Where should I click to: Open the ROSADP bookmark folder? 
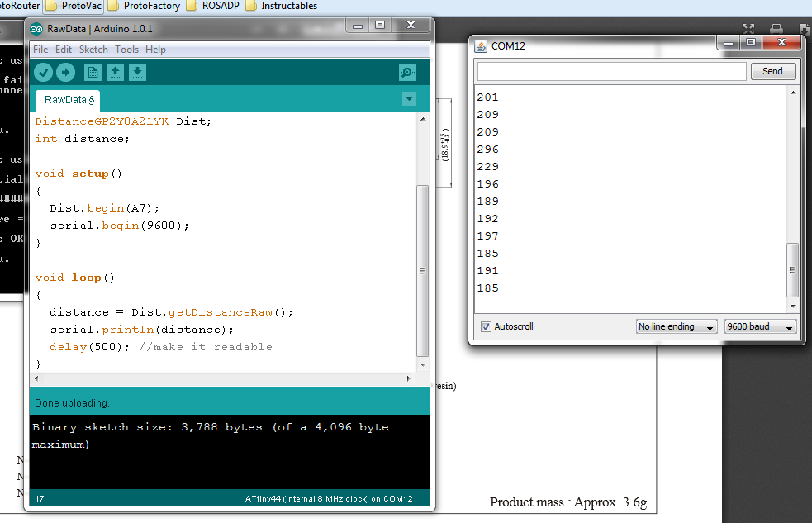pyautogui.click(x=212, y=6)
